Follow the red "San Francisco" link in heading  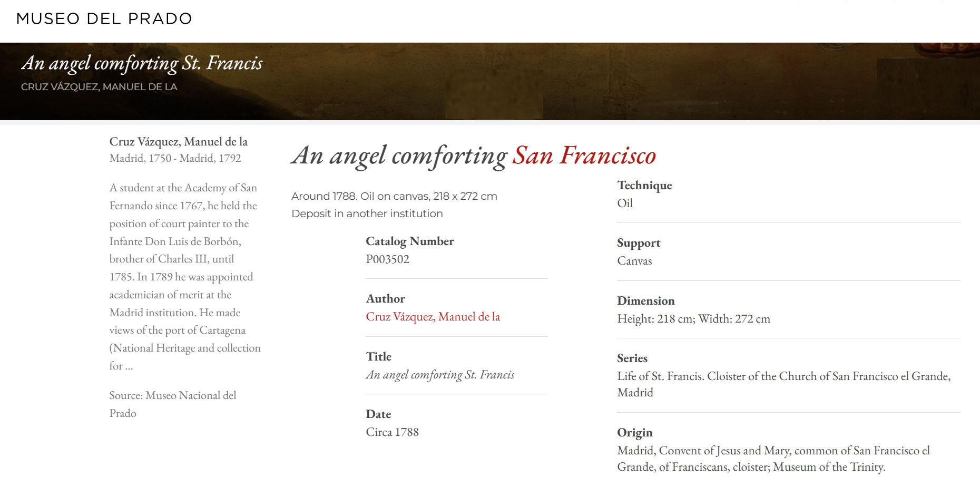(x=584, y=155)
